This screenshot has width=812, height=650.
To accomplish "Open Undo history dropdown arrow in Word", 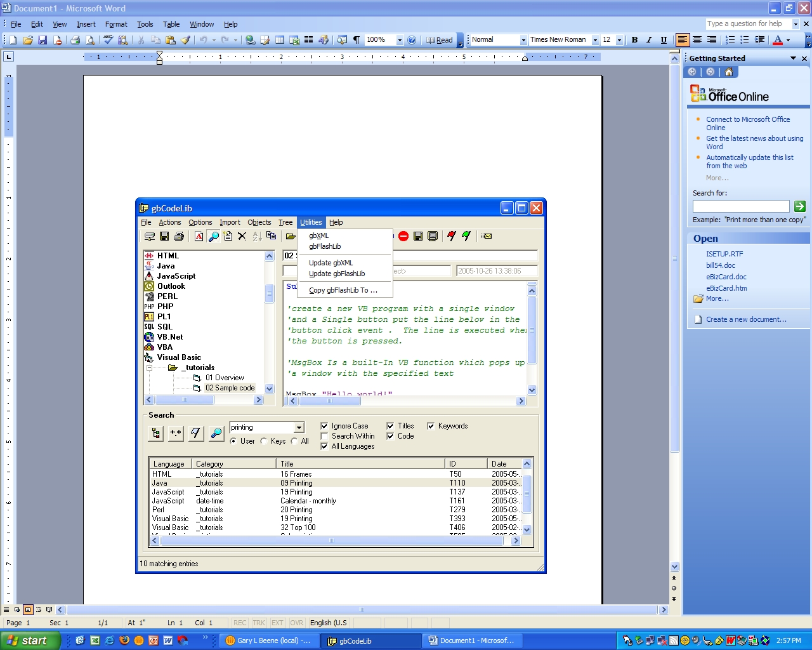I will [214, 40].
